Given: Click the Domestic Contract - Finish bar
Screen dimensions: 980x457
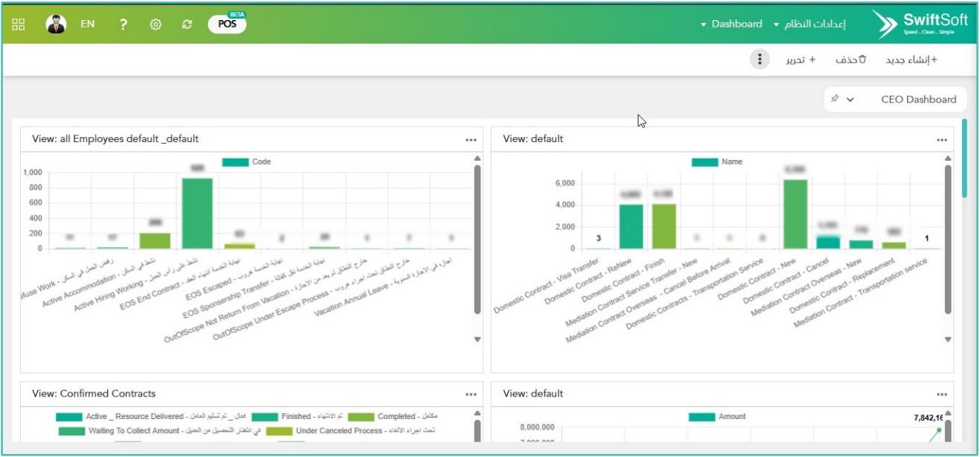Looking at the screenshot, I should [x=664, y=226].
